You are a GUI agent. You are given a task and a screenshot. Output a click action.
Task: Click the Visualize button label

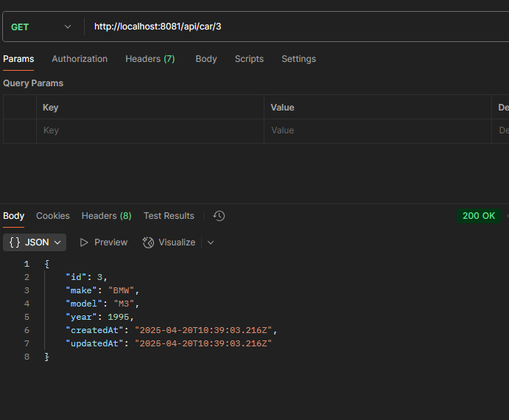pos(177,242)
